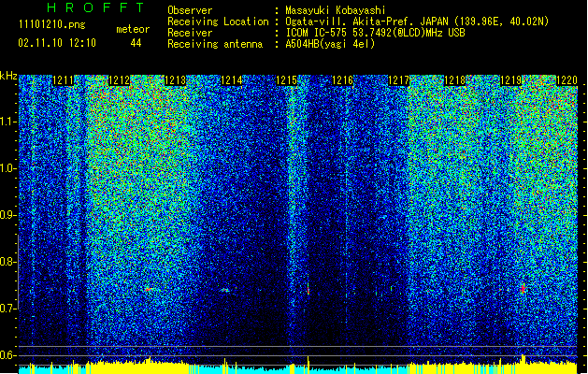Viewport: 588px width, 374px height.
Task: Click the 0.8 kHz axis label
Action: 8,262
